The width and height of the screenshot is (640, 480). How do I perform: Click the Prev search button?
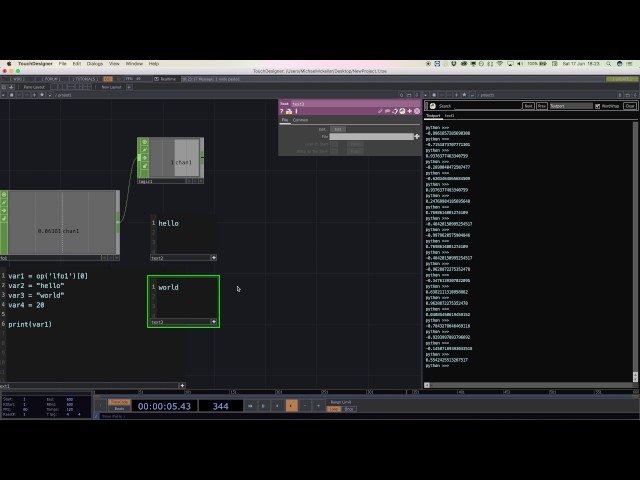(x=542, y=106)
